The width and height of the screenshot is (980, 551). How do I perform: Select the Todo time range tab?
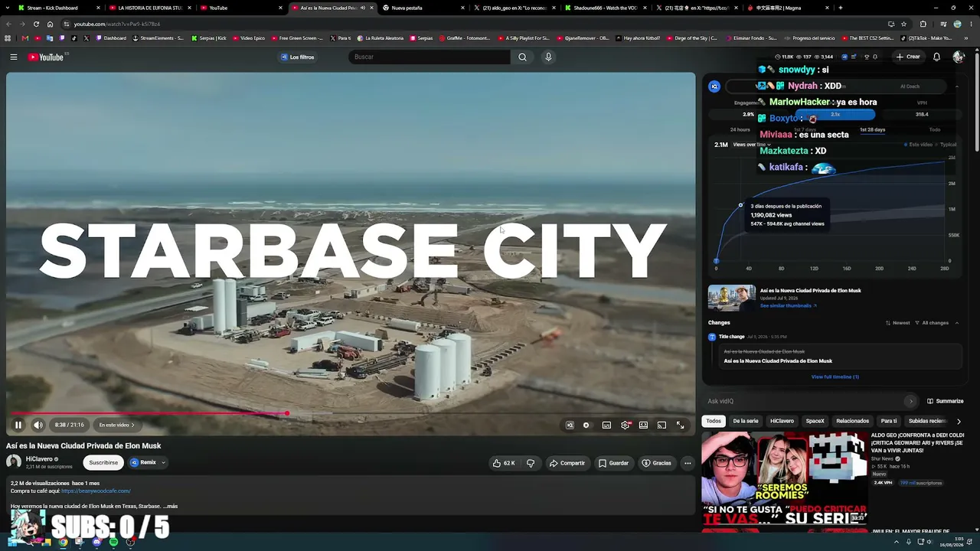(x=935, y=130)
